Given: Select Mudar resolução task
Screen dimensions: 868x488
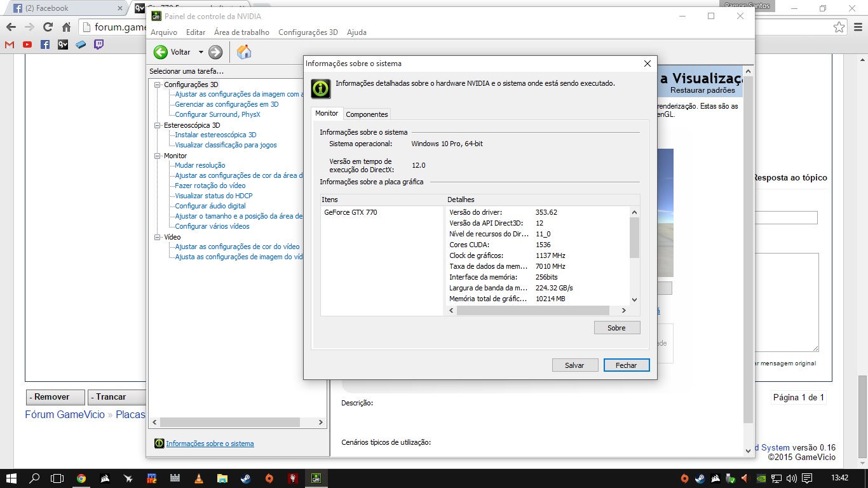Looking at the screenshot, I should 200,165.
